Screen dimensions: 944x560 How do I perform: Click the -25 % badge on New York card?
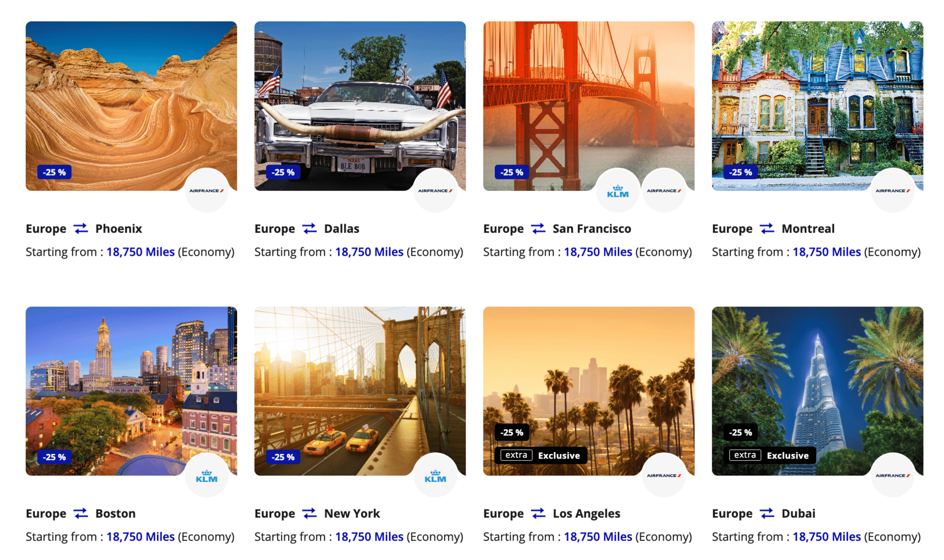point(283,457)
